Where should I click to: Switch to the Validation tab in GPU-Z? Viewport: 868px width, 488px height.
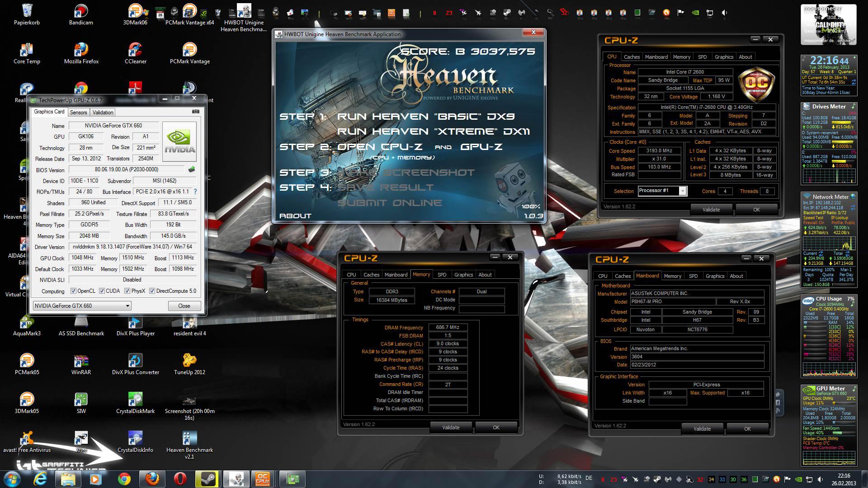pos(103,113)
